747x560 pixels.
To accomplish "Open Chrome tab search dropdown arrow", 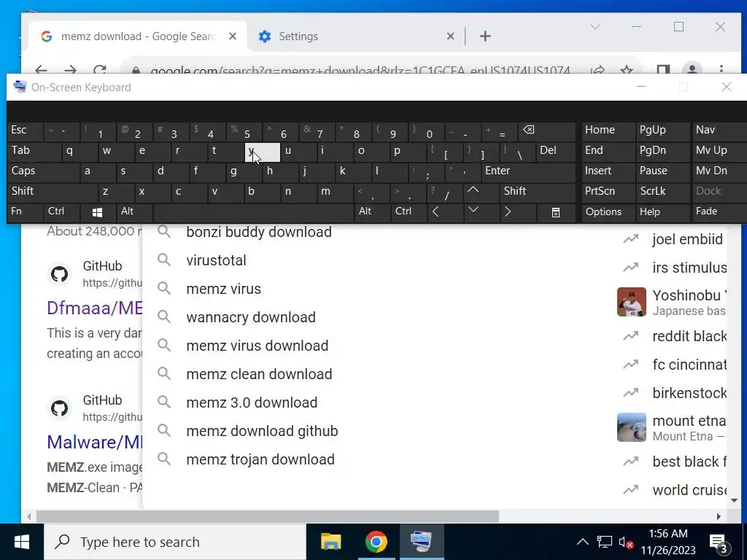I will [595, 27].
